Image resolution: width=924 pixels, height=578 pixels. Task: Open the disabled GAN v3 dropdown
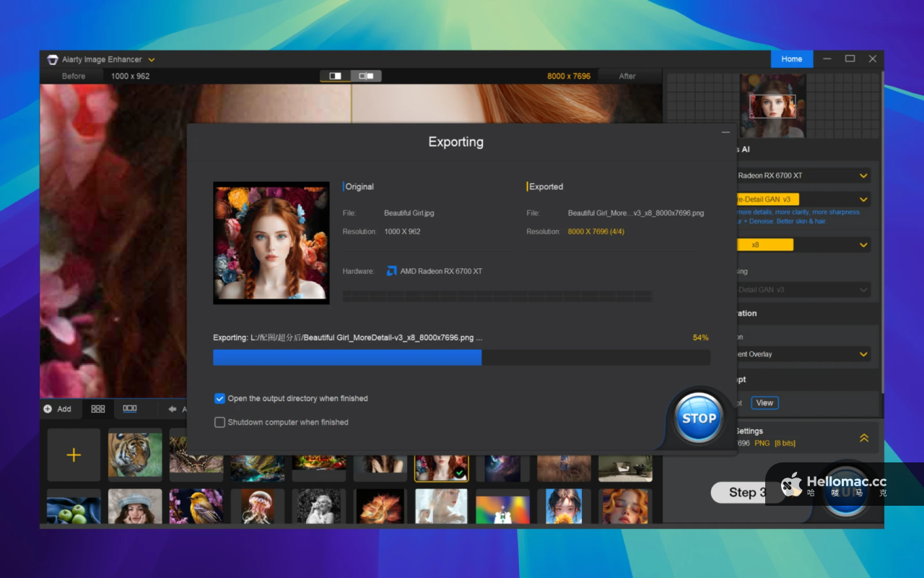864,290
